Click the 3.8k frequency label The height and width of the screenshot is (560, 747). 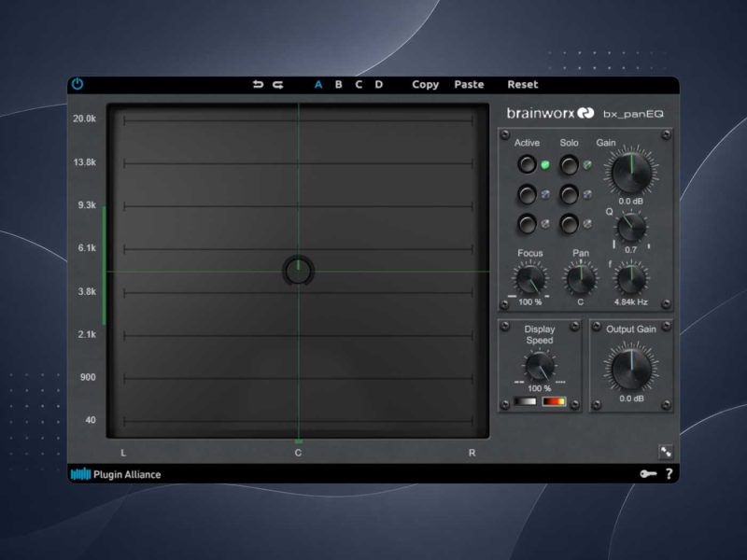pyautogui.click(x=87, y=291)
